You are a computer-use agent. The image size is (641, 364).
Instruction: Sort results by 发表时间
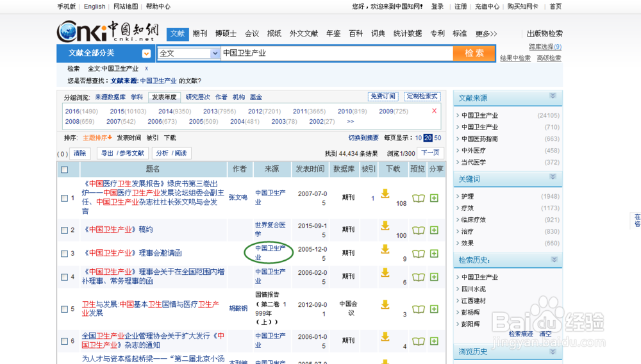click(x=129, y=138)
